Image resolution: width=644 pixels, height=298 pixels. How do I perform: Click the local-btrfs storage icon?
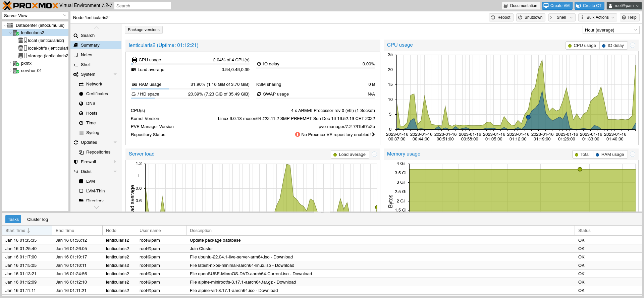22,48
